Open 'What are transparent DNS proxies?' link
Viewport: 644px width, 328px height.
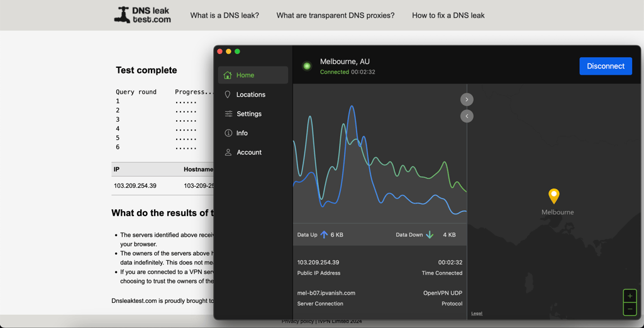pyautogui.click(x=336, y=16)
